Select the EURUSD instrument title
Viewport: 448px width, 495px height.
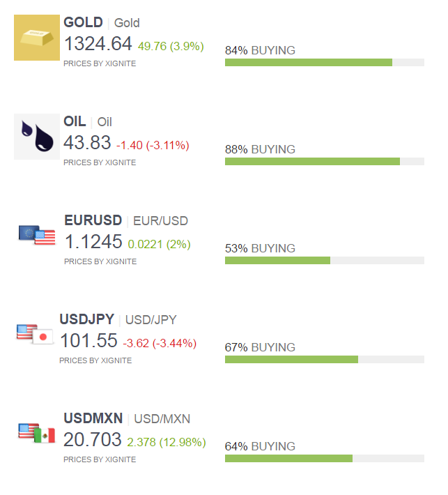(x=93, y=220)
